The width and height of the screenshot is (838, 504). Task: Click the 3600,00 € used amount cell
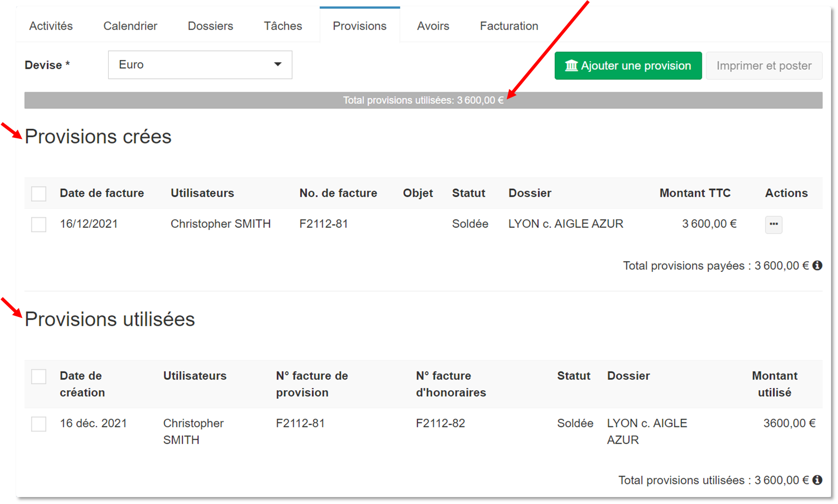[x=789, y=423]
